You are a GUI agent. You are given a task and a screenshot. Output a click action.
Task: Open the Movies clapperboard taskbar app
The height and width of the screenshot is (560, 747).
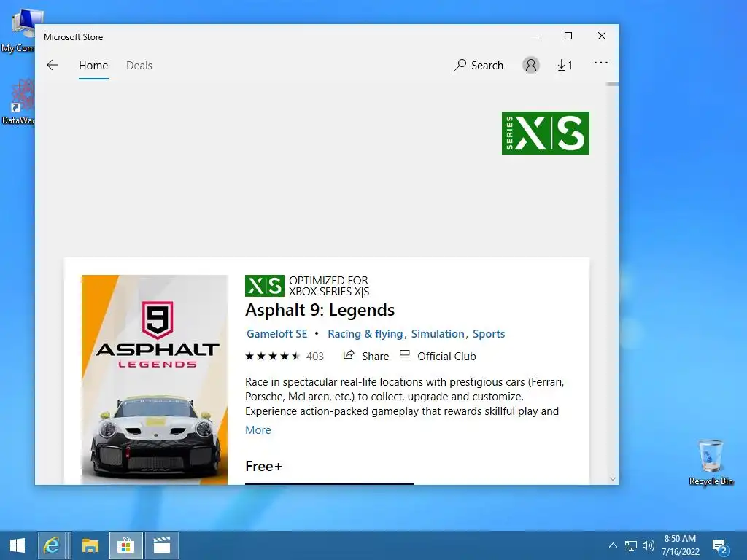coord(162,545)
